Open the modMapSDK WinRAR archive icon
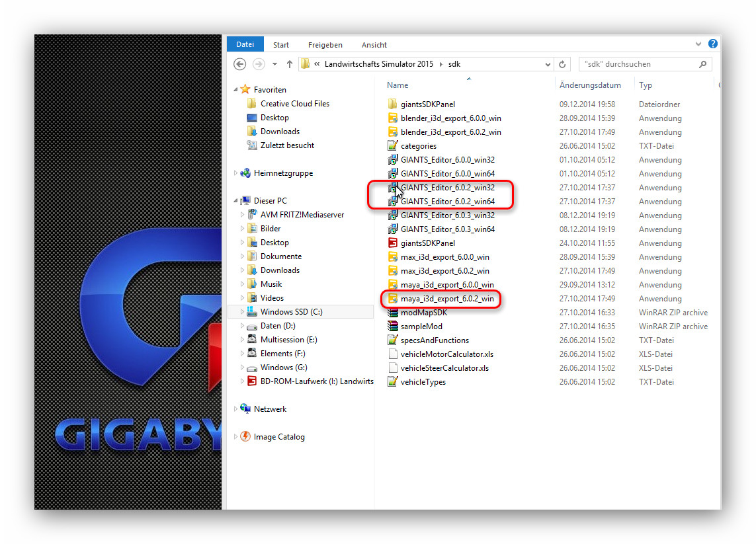Viewport: 756px width, 544px height. pyautogui.click(x=392, y=313)
